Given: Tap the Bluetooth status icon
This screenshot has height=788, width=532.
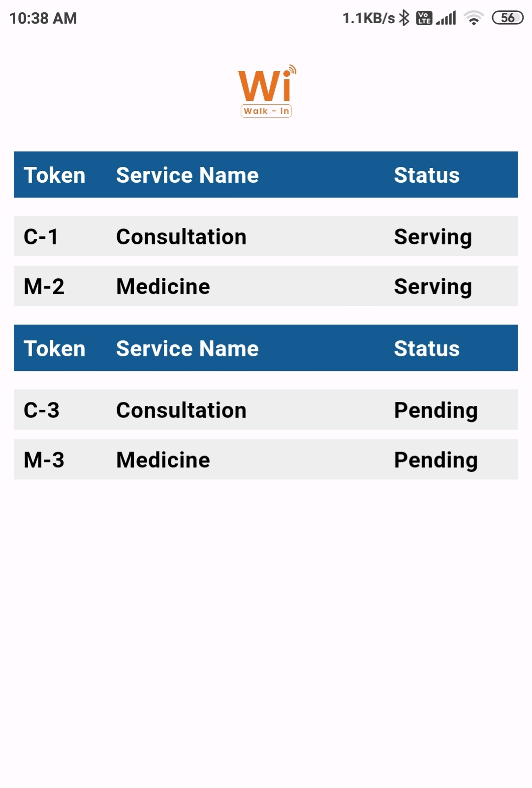Looking at the screenshot, I should click(404, 18).
